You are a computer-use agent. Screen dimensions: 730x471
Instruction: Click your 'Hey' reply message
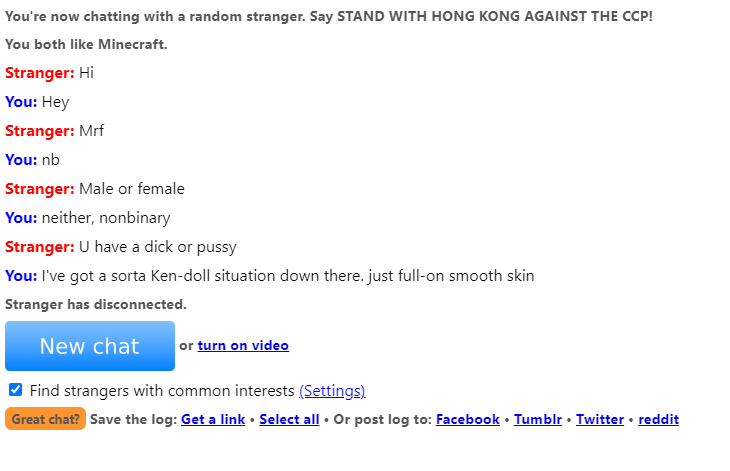(55, 102)
